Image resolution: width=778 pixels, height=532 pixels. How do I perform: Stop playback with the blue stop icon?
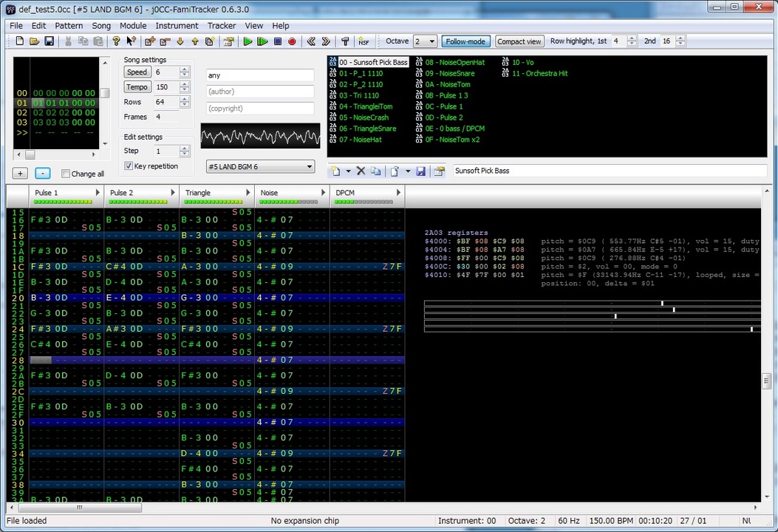278,41
